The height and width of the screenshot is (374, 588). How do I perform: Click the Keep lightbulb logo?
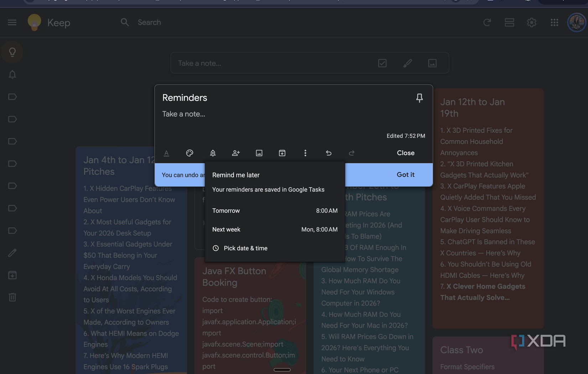34,22
